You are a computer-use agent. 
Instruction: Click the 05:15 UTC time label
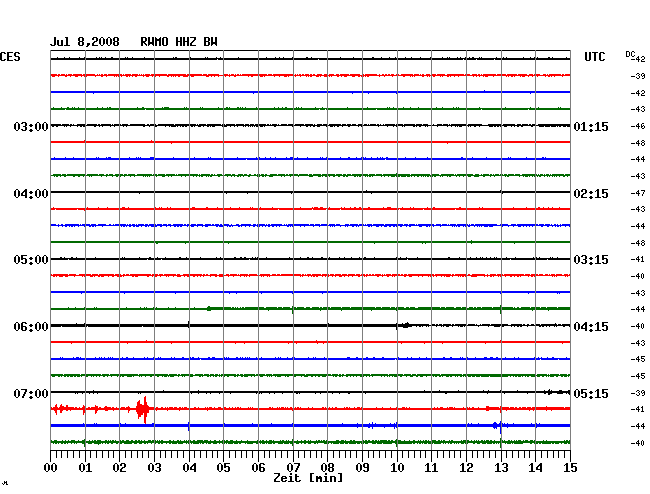pos(591,393)
